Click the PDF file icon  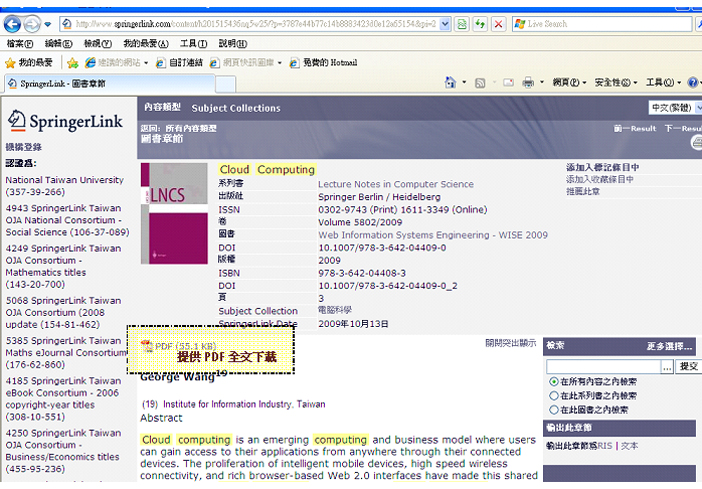click(x=147, y=346)
